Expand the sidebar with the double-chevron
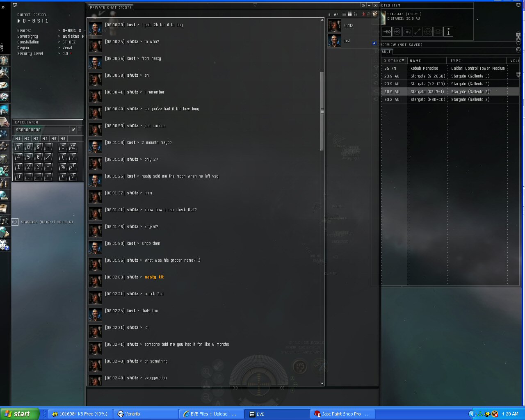Viewport: 525px width, 420px height. tap(3, 7)
